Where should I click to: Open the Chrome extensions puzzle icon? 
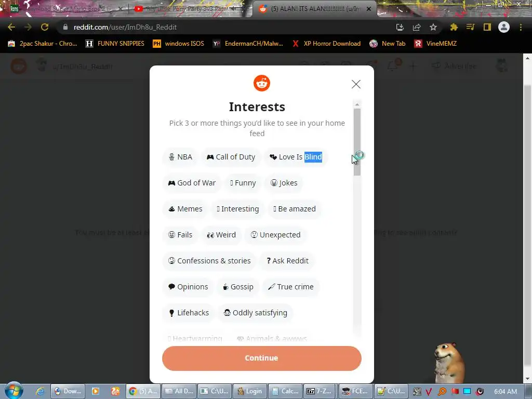(454, 27)
